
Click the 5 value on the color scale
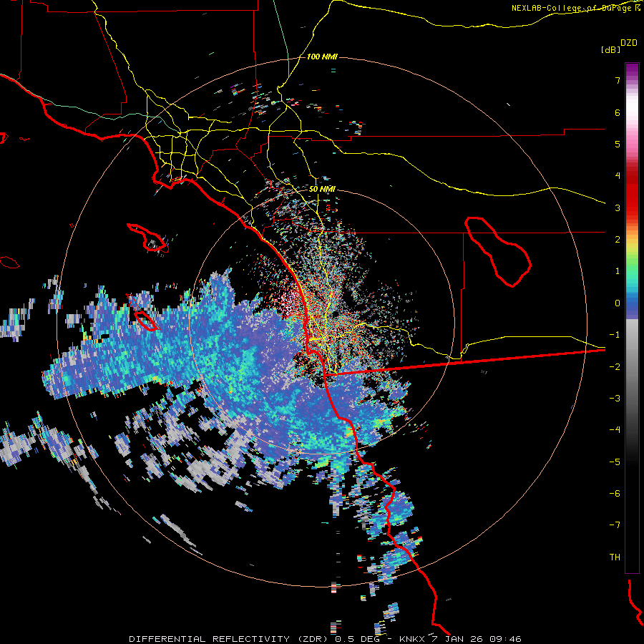(x=618, y=144)
